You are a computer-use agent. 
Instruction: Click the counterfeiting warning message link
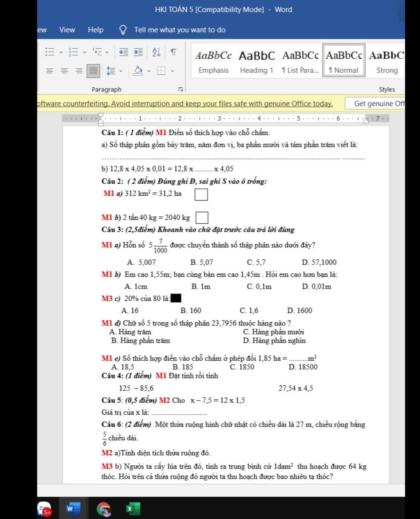pos(185,104)
